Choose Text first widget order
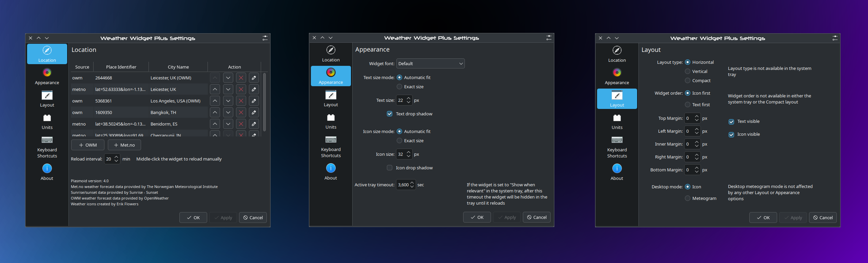Image resolution: width=868 pixels, height=263 pixels. pos(697,105)
